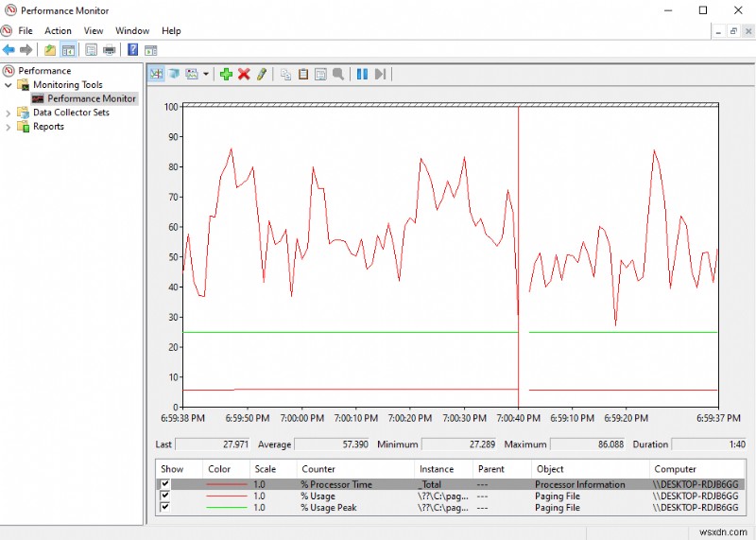This screenshot has height=540, width=756.
Task: Click the Update Data step-forward icon
Action: 380,74
